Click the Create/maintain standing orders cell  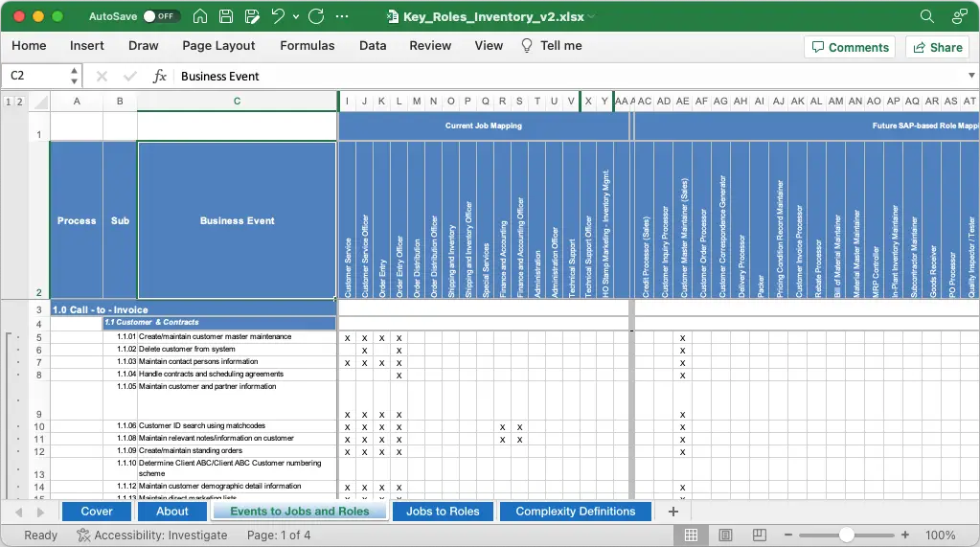[x=237, y=451]
